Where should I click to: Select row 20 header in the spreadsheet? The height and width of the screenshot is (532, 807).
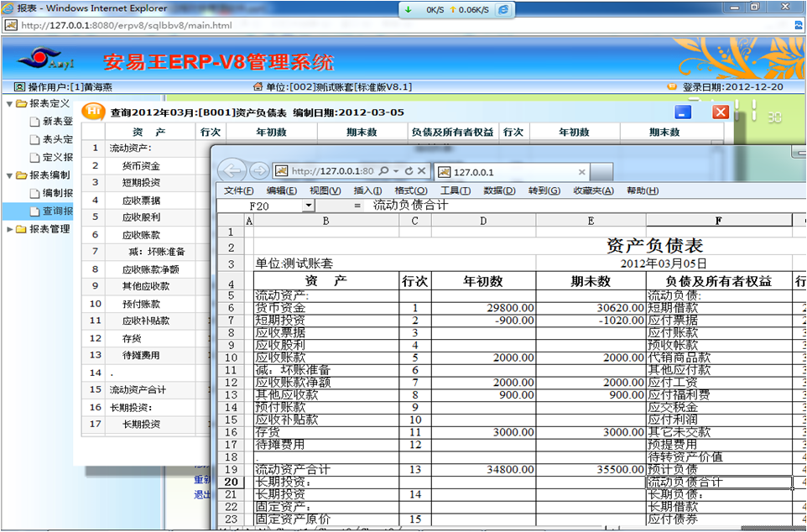pos(231,482)
